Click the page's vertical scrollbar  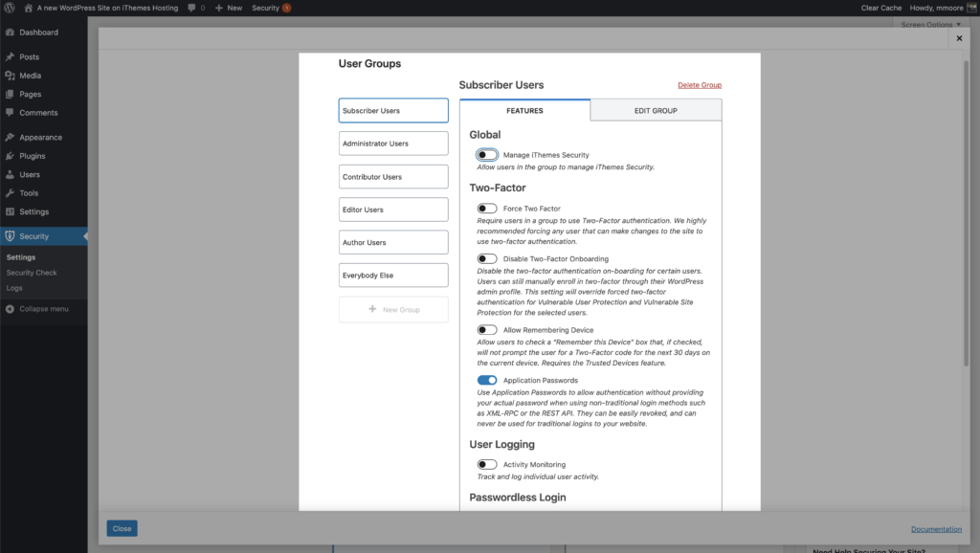pyautogui.click(x=966, y=212)
